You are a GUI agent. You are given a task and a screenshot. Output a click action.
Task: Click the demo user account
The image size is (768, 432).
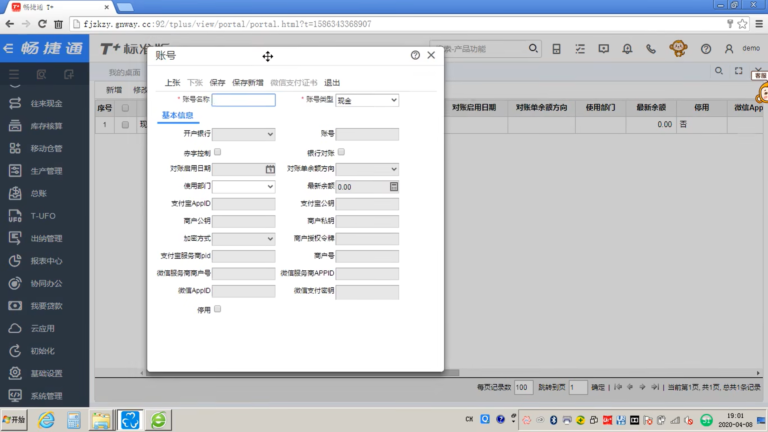[751, 48]
